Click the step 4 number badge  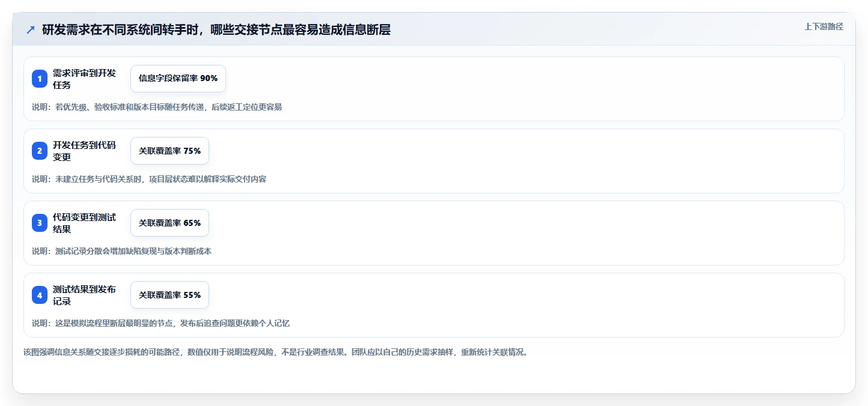40,295
